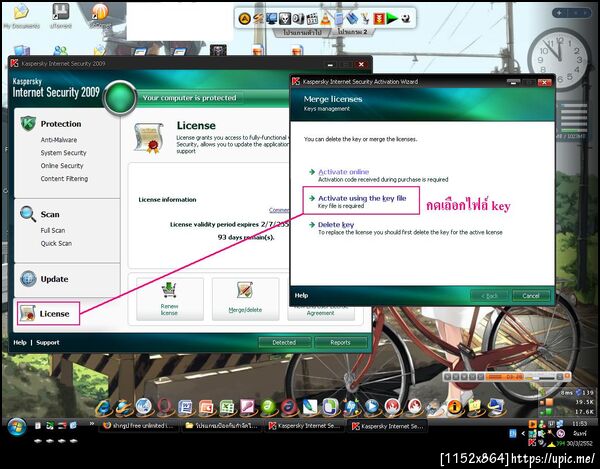This screenshot has height=469, width=600.
Task: Open the blue monitor icon in top dock
Action: [272, 18]
